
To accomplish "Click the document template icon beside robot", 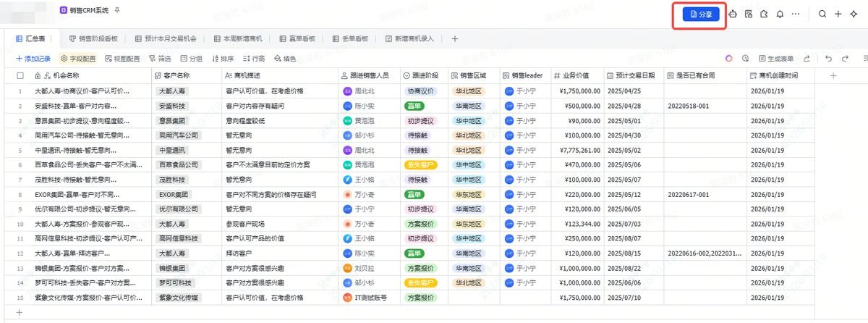I will [x=749, y=14].
